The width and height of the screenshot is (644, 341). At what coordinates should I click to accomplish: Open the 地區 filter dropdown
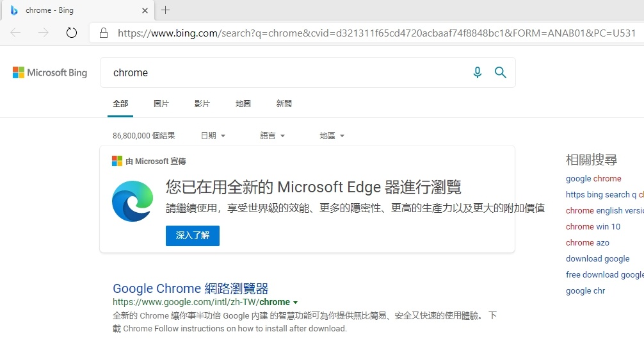click(x=332, y=135)
